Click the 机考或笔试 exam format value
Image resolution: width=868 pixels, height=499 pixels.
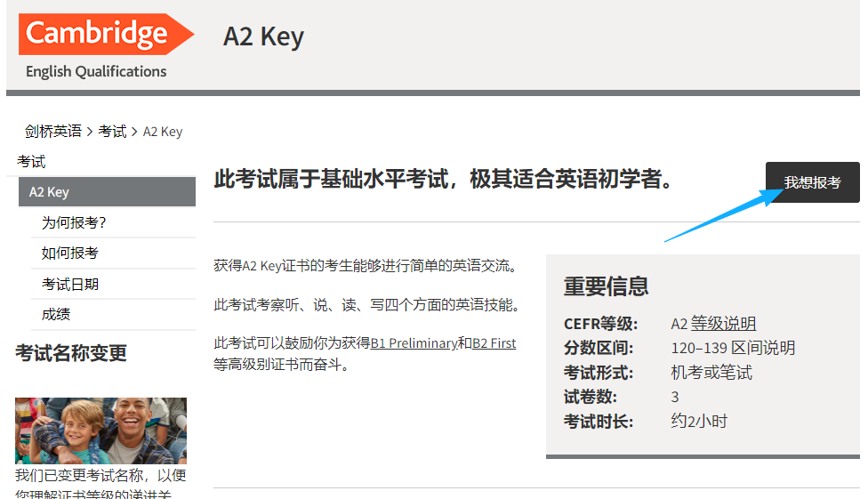(711, 372)
